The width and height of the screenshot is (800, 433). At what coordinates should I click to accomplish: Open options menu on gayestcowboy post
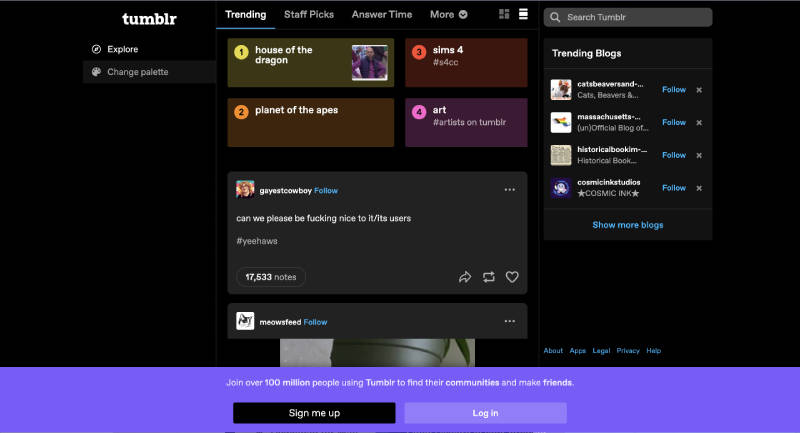509,190
